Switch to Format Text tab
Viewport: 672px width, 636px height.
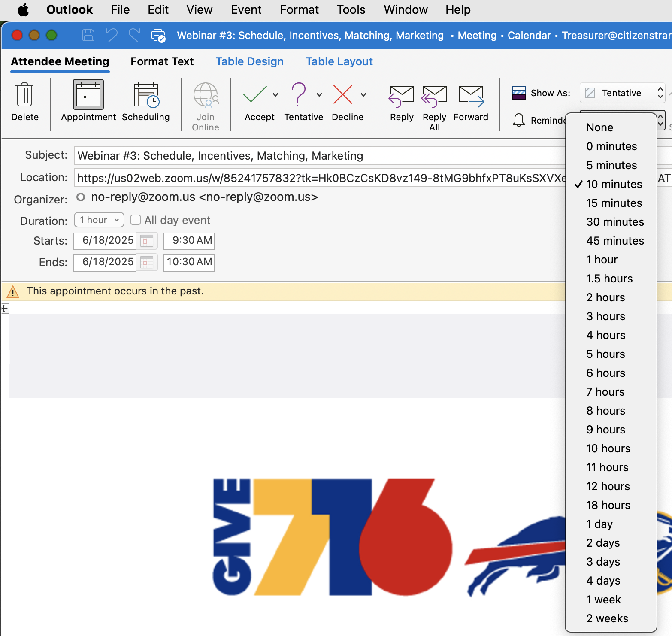[162, 61]
